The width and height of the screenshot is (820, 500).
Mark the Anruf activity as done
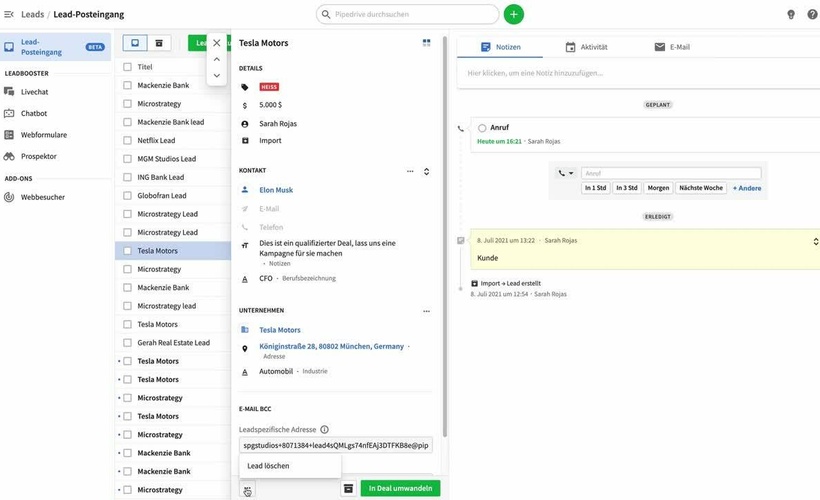pos(482,128)
